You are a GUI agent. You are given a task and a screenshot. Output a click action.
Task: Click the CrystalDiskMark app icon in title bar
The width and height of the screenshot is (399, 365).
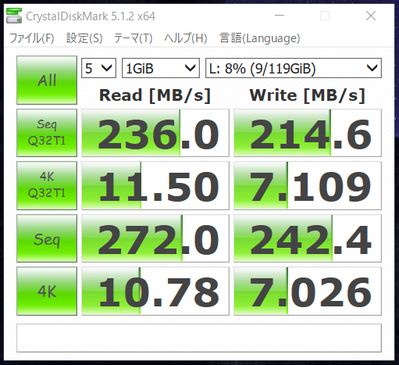pyautogui.click(x=14, y=16)
